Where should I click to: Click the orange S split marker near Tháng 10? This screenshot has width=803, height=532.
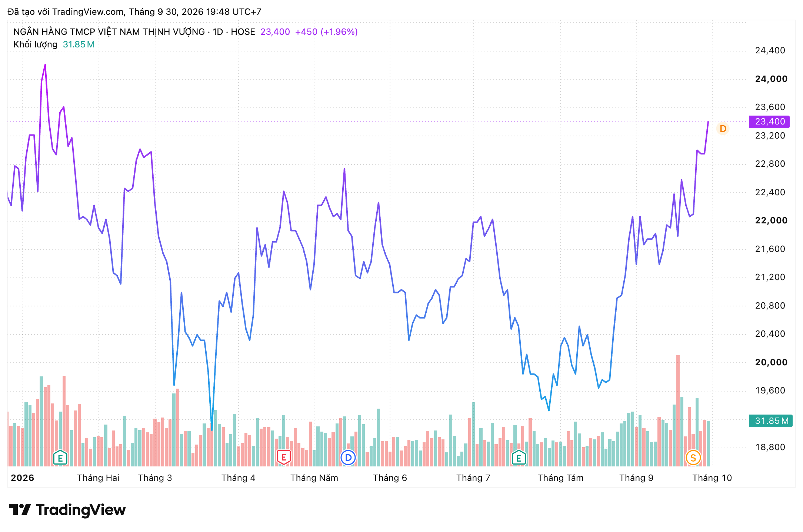coord(693,458)
